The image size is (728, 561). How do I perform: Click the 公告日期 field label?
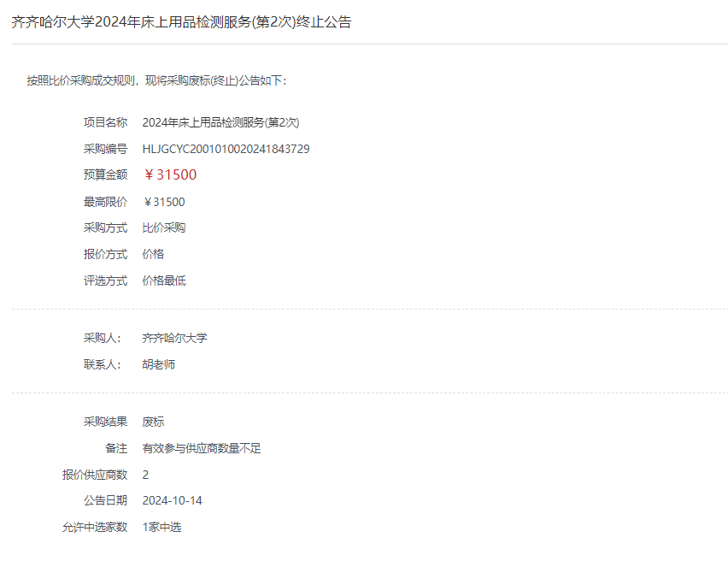coord(105,500)
